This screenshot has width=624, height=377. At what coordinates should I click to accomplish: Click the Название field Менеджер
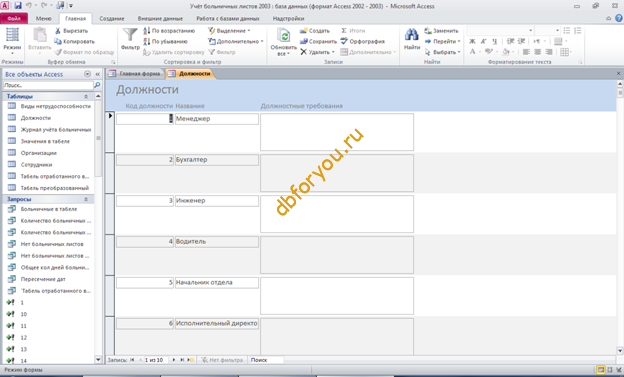[x=217, y=119]
